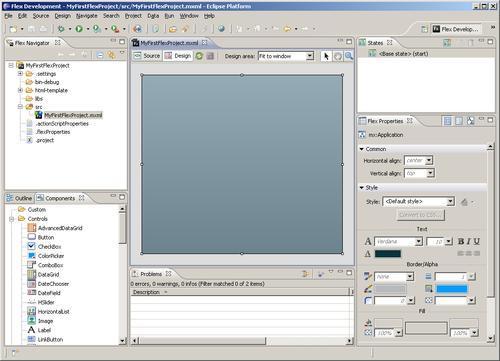Select the hand Pan tool

point(338,56)
